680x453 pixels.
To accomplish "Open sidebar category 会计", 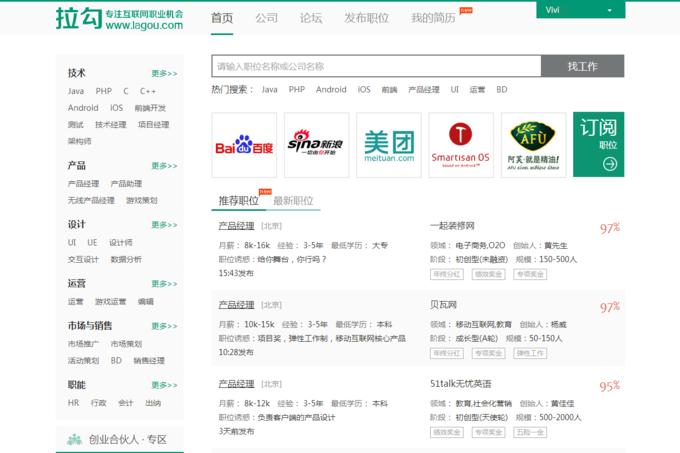I will click(126, 403).
